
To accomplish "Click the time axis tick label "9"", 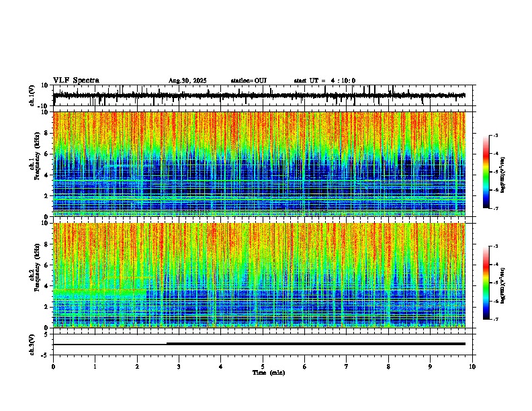I will 430,367.
